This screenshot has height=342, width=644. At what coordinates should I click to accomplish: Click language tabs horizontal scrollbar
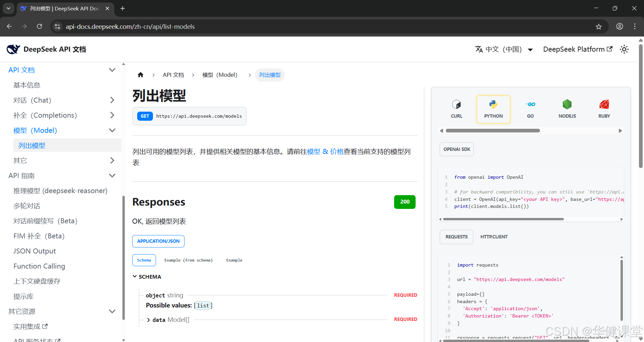tap(493, 131)
